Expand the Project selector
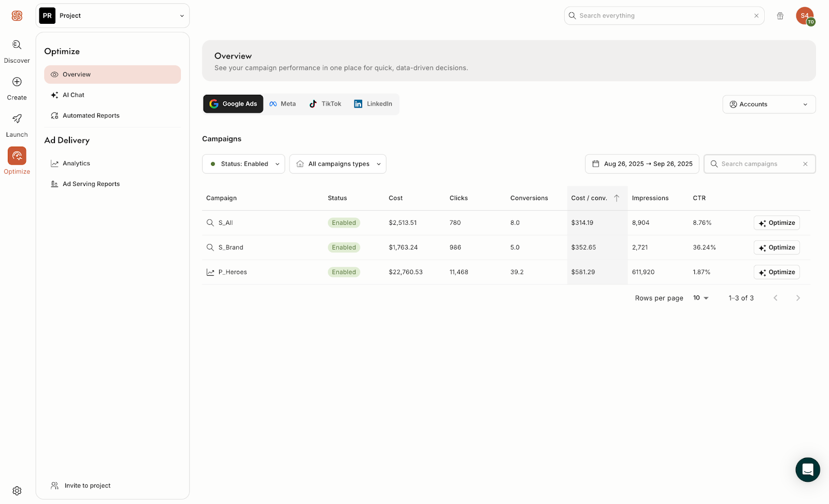 coord(112,16)
